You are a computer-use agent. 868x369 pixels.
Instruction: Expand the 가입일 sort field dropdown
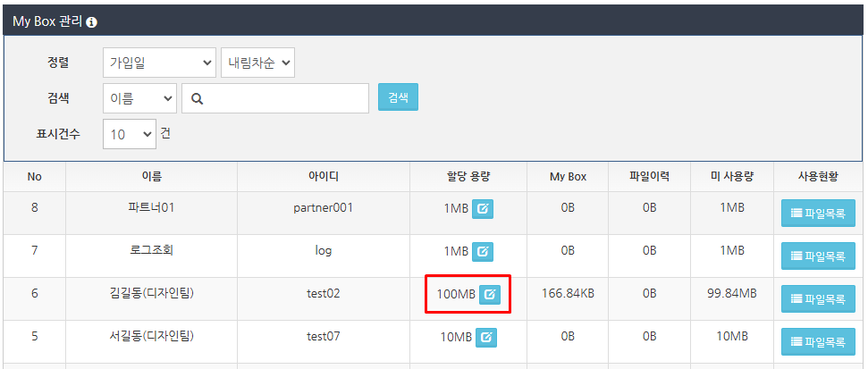(x=159, y=63)
